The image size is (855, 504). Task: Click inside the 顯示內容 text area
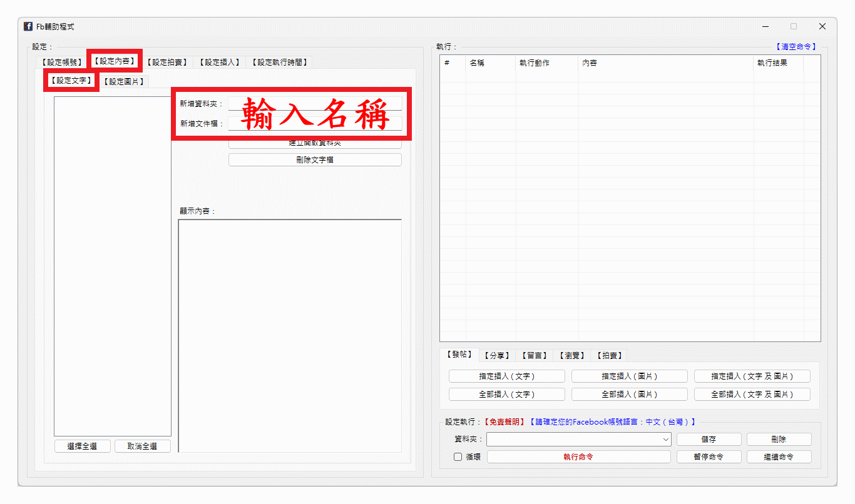290,336
